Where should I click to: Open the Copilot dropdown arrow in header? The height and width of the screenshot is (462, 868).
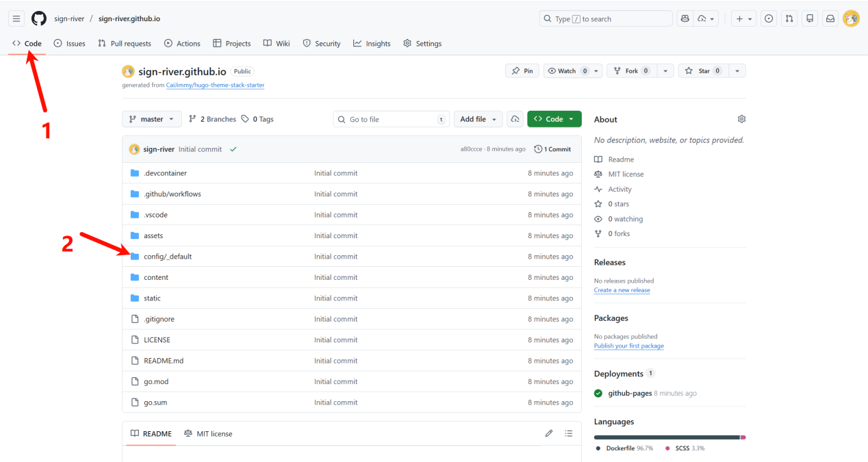(706, 18)
